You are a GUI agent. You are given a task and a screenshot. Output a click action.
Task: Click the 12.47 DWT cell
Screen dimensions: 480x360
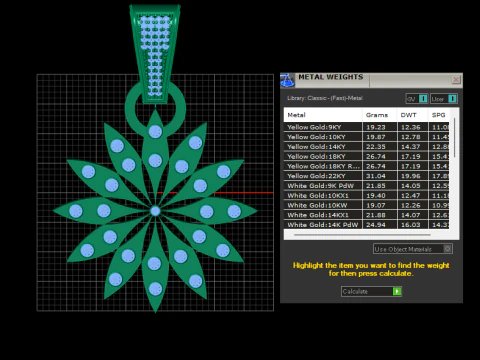coord(413,195)
